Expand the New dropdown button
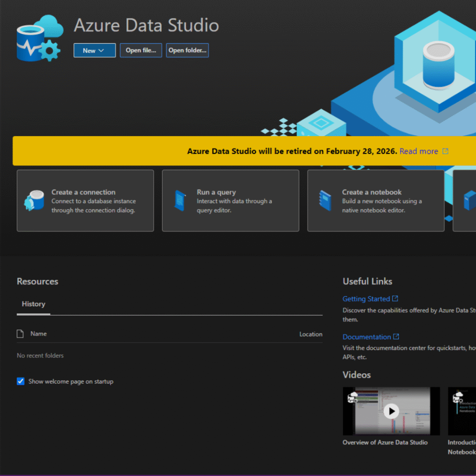 [94, 51]
